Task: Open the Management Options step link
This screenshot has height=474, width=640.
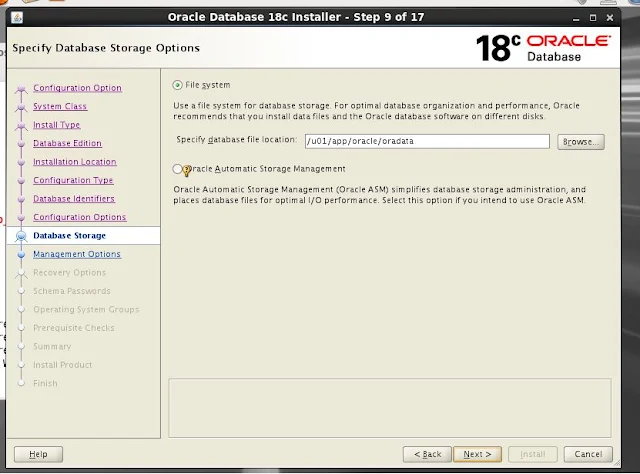Action: pyautogui.click(x=77, y=254)
